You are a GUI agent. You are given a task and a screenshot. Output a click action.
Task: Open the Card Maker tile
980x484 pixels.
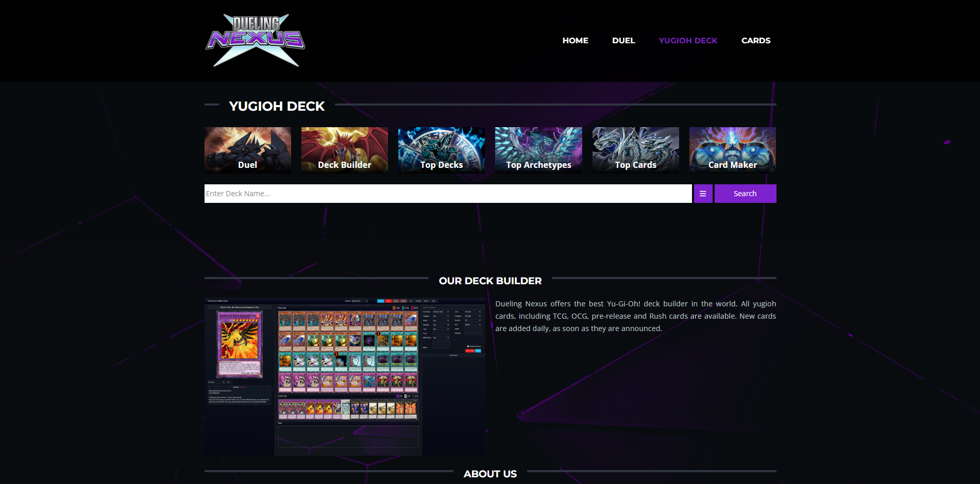click(x=733, y=150)
